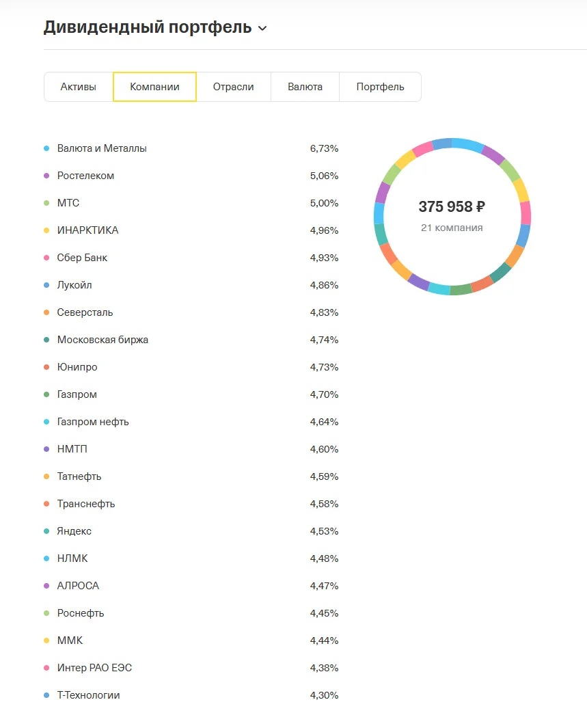Open the Роснефть entry
Image resolution: width=587 pixels, height=728 pixels.
click(x=80, y=613)
